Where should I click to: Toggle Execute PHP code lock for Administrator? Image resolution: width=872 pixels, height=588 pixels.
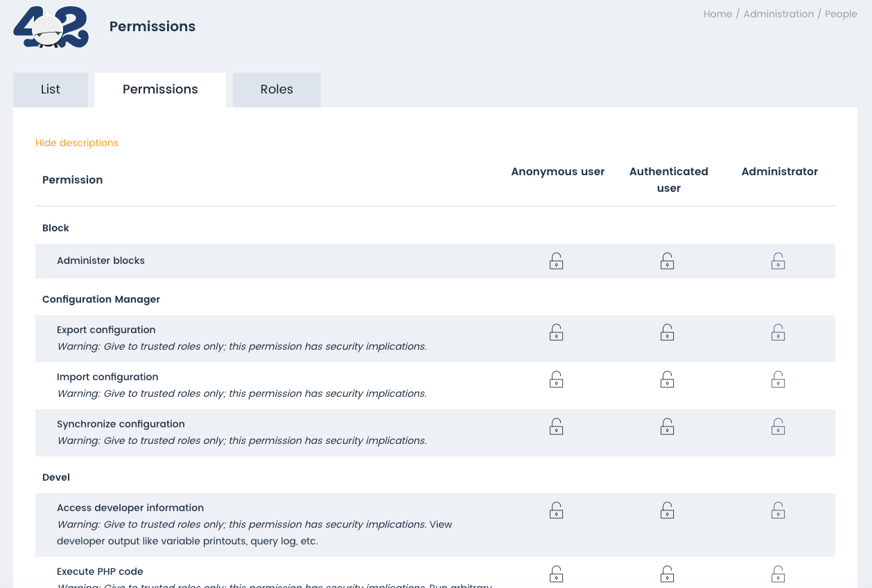click(778, 574)
